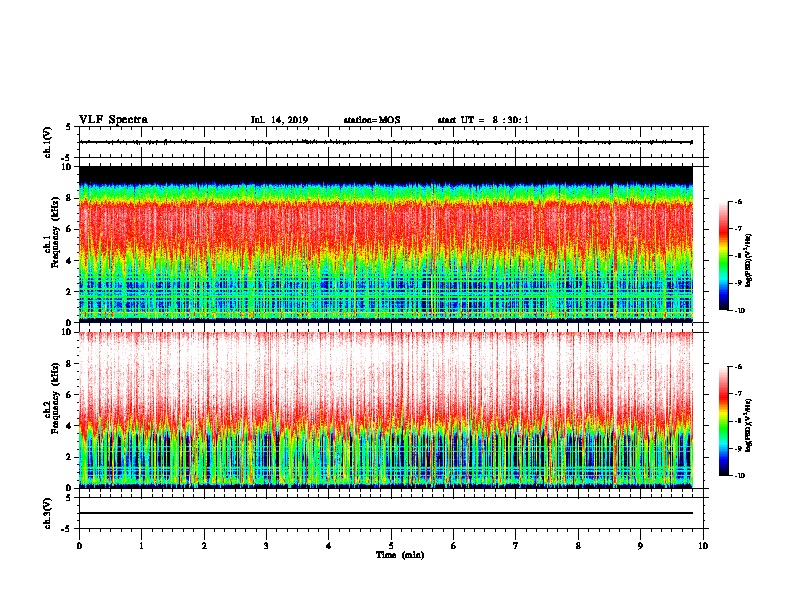This screenshot has height=612, width=792.
Task: Click the "0" tick on the time axis
Action: point(79,546)
